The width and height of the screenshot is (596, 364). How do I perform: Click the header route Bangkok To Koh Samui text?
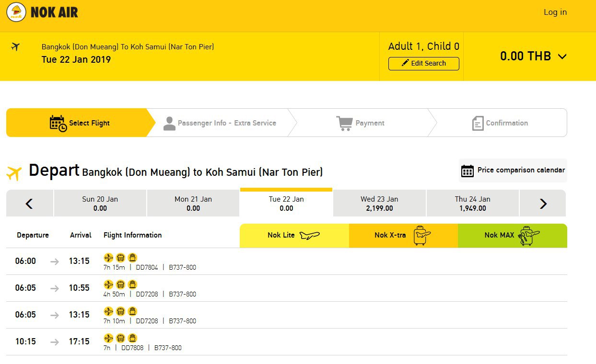(128, 47)
